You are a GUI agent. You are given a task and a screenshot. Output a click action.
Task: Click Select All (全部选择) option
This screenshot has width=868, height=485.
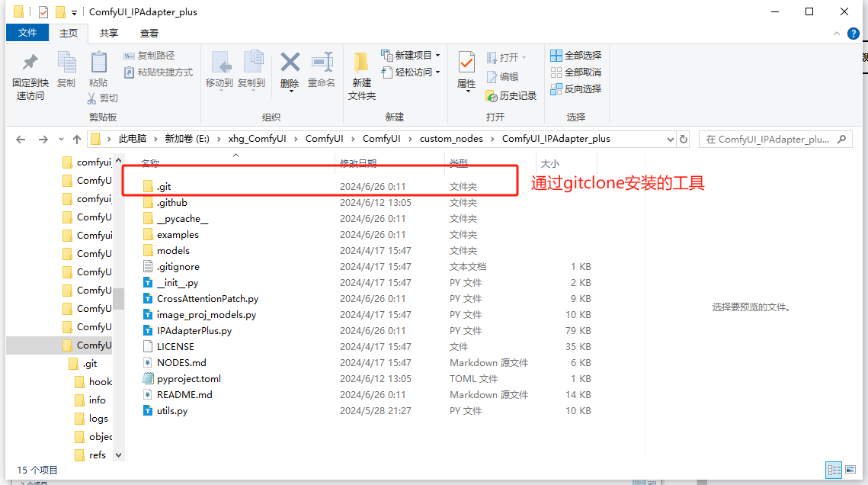pos(576,55)
